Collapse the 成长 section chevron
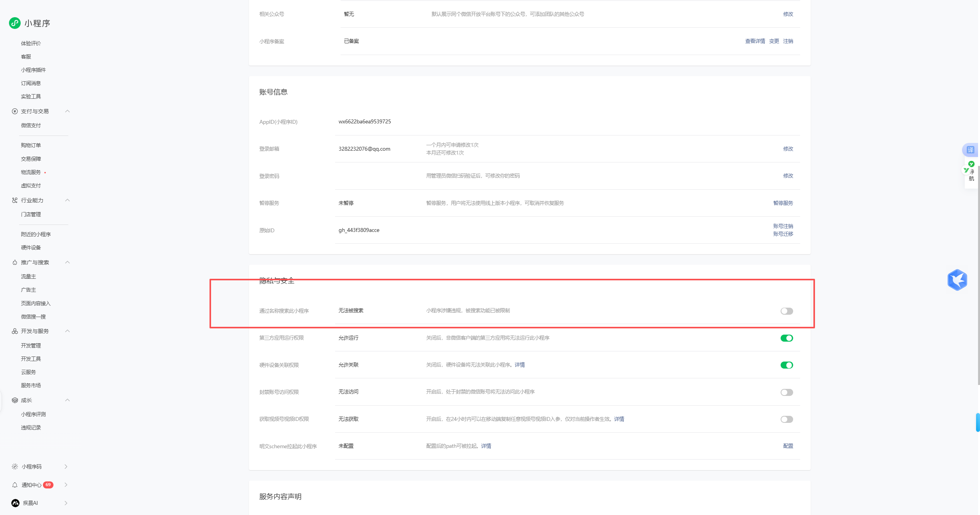 [x=67, y=400]
